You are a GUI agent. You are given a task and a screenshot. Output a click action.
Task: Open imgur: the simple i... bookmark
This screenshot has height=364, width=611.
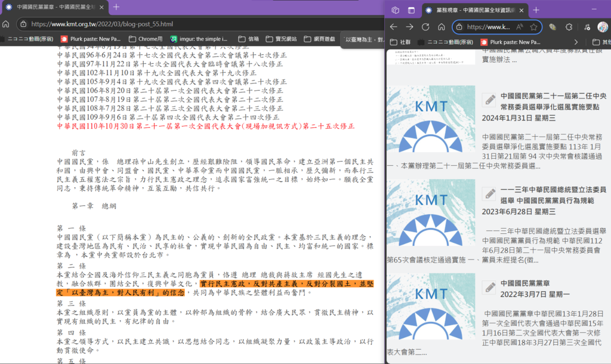pyautogui.click(x=199, y=39)
